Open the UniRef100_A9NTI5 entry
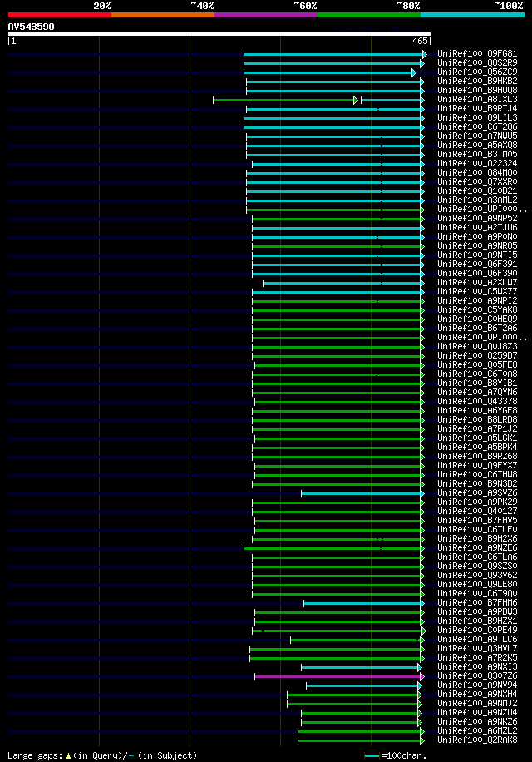Image resolution: width=532 pixels, height=762 pixels. [477, 255]
